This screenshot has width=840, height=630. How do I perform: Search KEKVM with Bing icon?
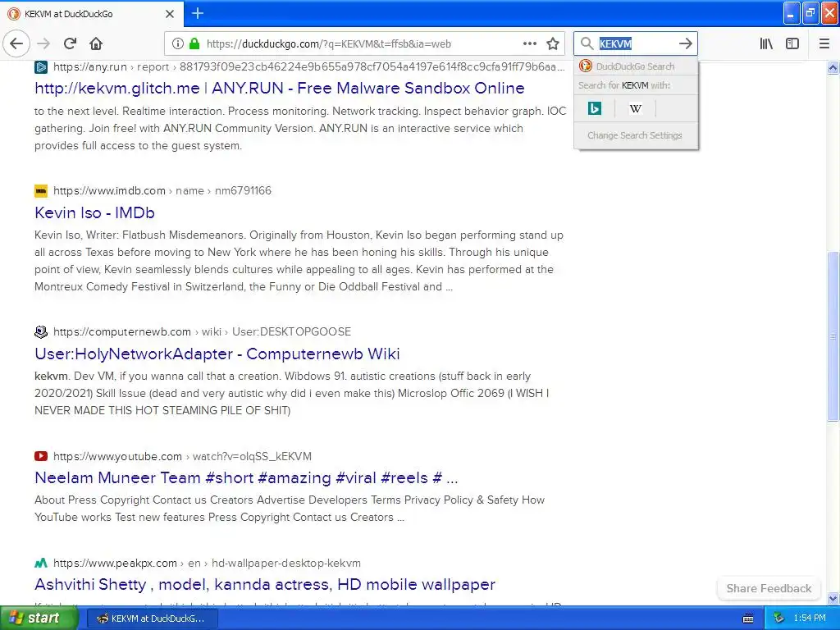pos(595,109)
